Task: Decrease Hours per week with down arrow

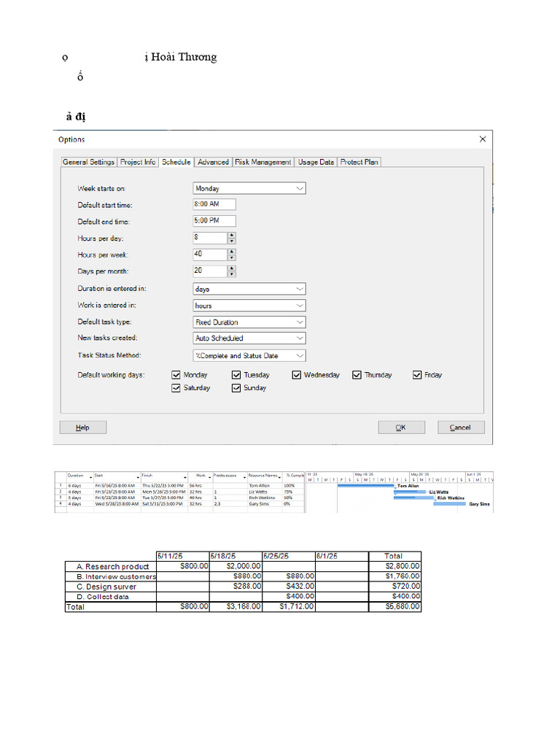Action: [x=232, y=258]
